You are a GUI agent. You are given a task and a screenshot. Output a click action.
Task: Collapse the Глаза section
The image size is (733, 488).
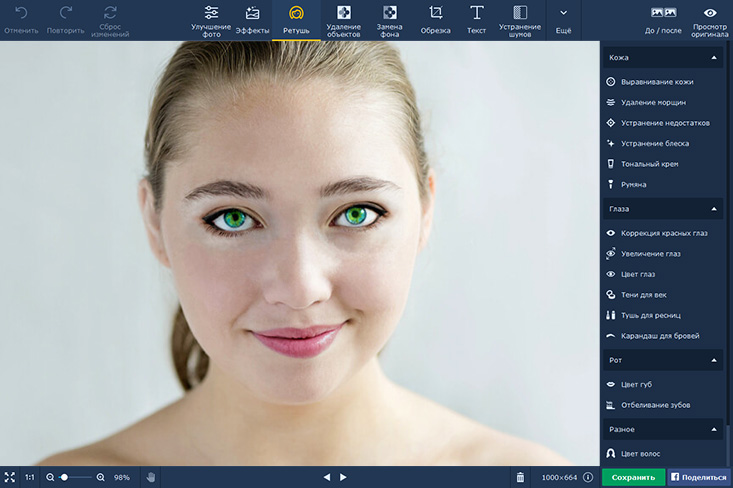[714, 209]
